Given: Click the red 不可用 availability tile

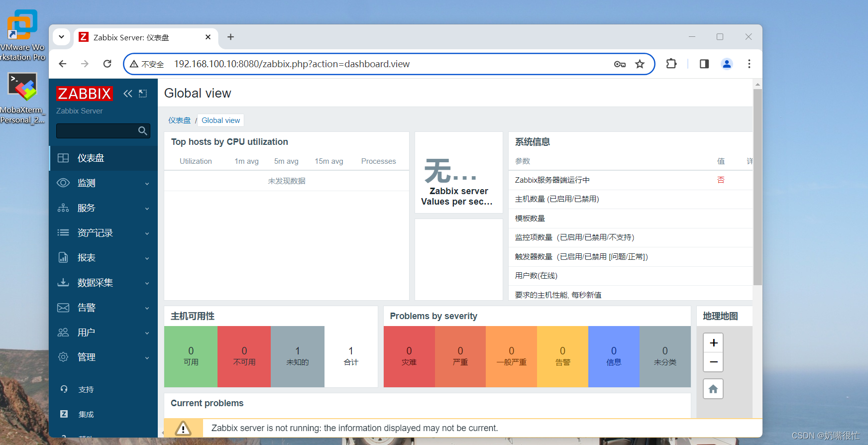Looking at the screenshot, I should 244,356.
